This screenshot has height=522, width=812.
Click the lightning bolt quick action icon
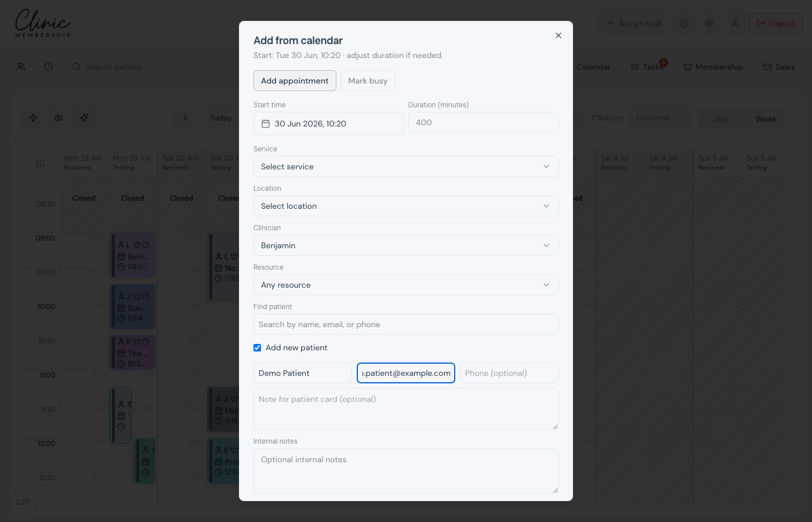[x=33, y=118]
